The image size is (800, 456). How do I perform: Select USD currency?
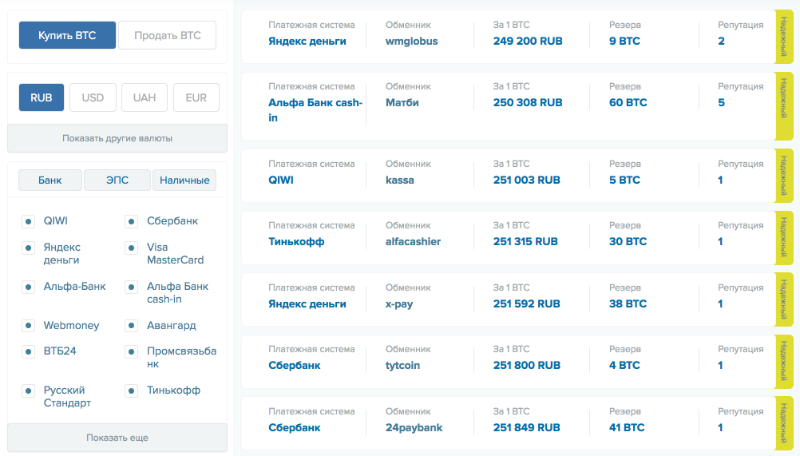[93, 98]
